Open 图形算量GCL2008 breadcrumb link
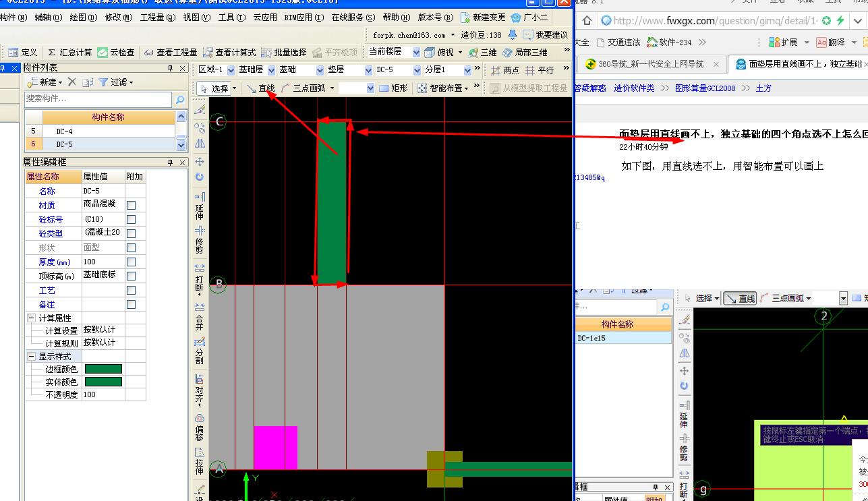The height and width of the screenshot is (501, 868). pos(705,88)
